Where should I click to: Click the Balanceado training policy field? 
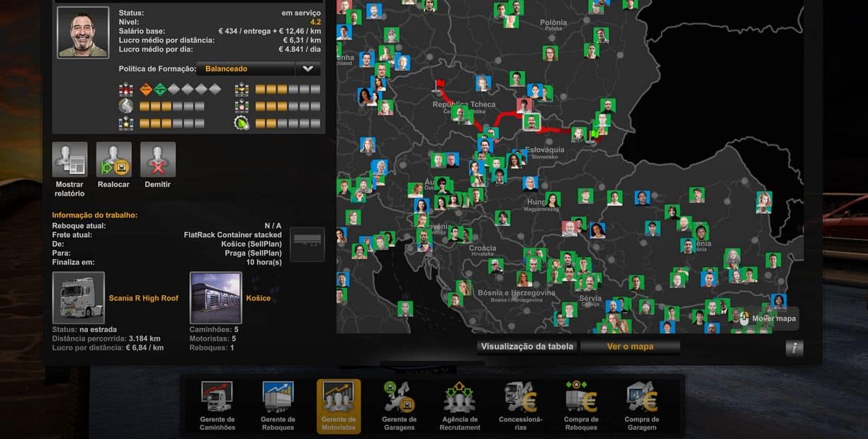tap(247, 69)
